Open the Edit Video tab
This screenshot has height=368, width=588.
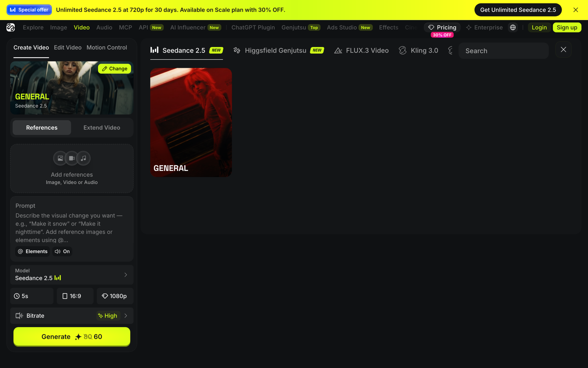[x=68, y=47]
